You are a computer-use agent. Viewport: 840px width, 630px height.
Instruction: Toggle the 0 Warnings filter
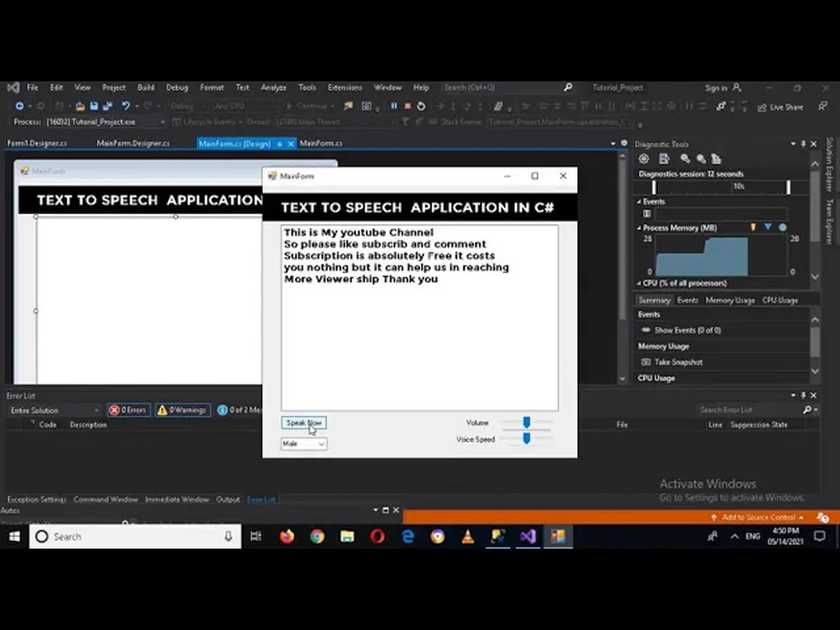(182, 409)
